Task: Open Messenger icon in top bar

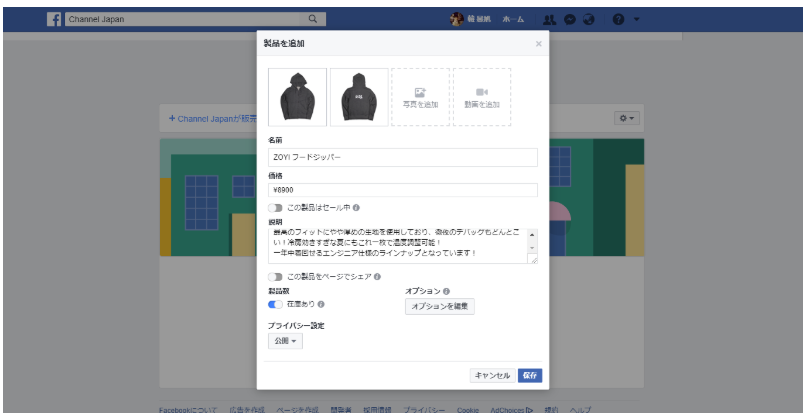Action: pyautogui.click(x=569, y=19)
